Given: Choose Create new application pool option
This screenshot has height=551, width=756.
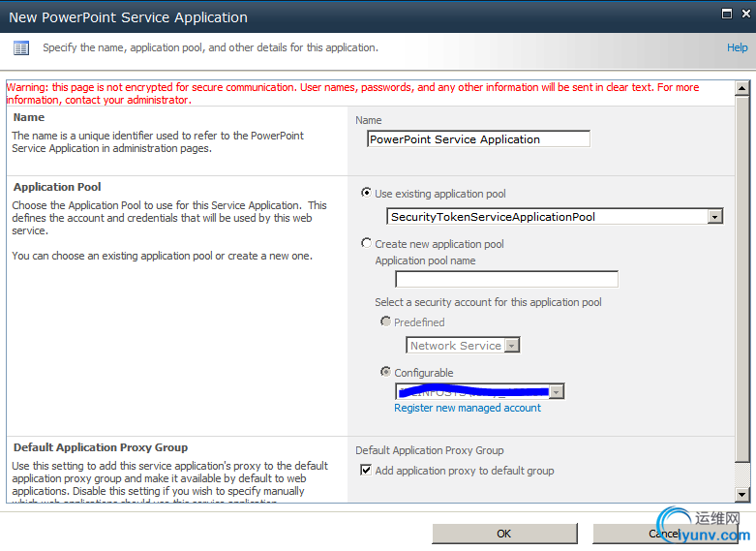Looking at the screenshot, I should click(x=366, y=243).
